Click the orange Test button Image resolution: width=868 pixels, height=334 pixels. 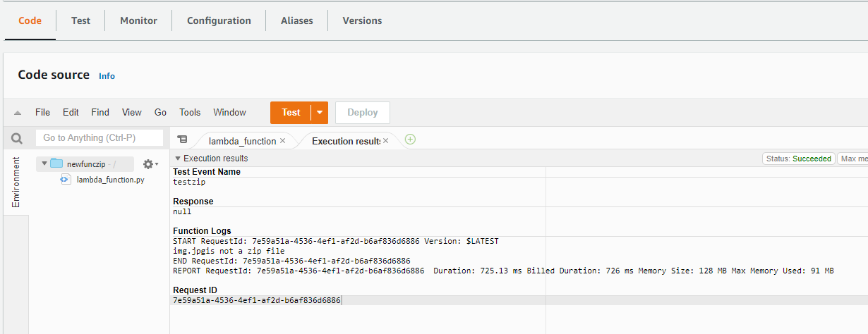291,113
